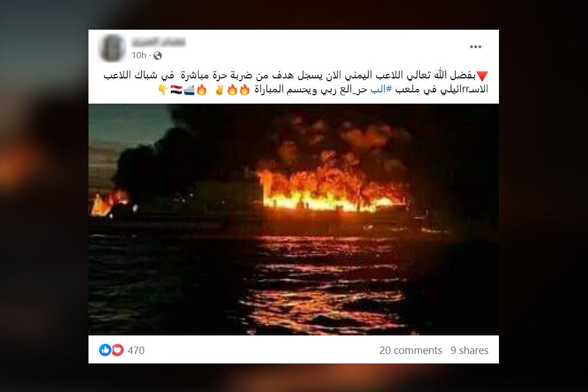Open the three-dot post options menu
The height and width of the screenshot is (392, 588).
click(475, 47)
